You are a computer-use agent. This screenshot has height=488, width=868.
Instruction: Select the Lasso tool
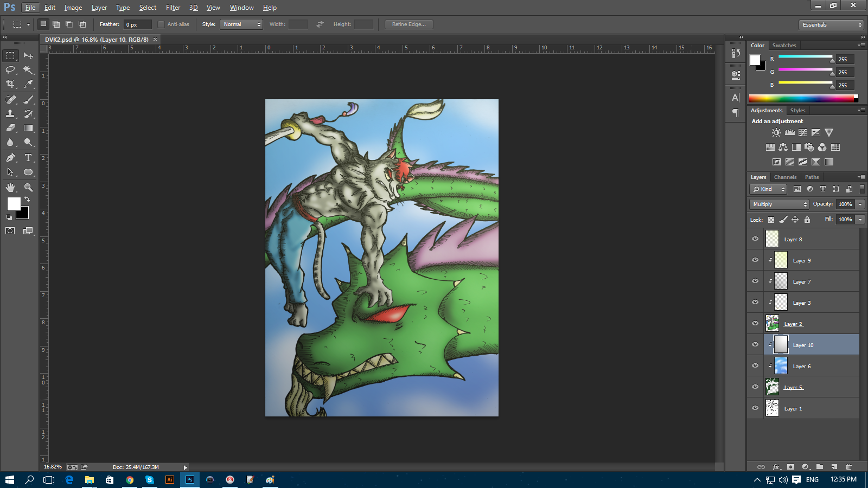10,70
